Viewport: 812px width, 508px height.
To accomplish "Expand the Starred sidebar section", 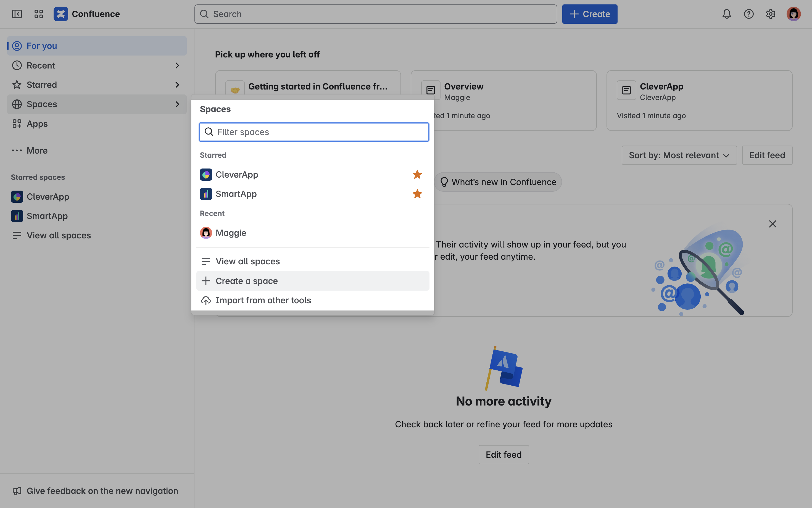I will click(177, 85).
